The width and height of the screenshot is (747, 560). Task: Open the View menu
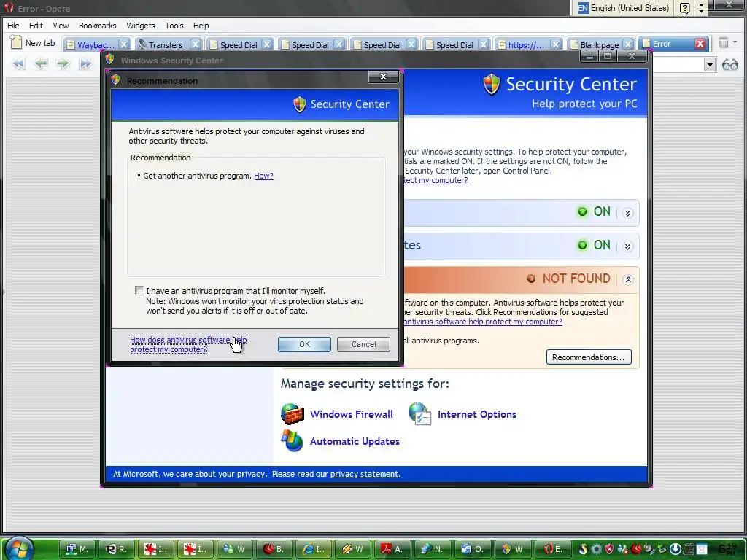tap(61, 26)
